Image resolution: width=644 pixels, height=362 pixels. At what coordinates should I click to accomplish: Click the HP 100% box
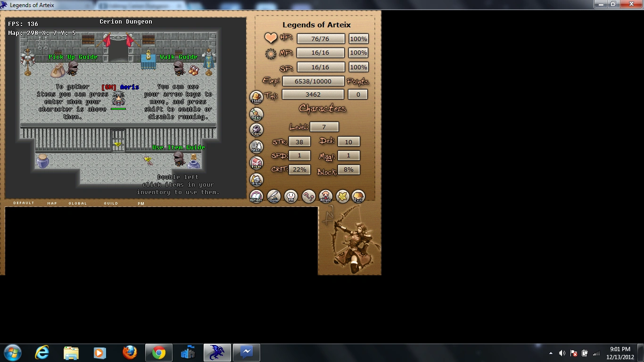tap(359, 39)
